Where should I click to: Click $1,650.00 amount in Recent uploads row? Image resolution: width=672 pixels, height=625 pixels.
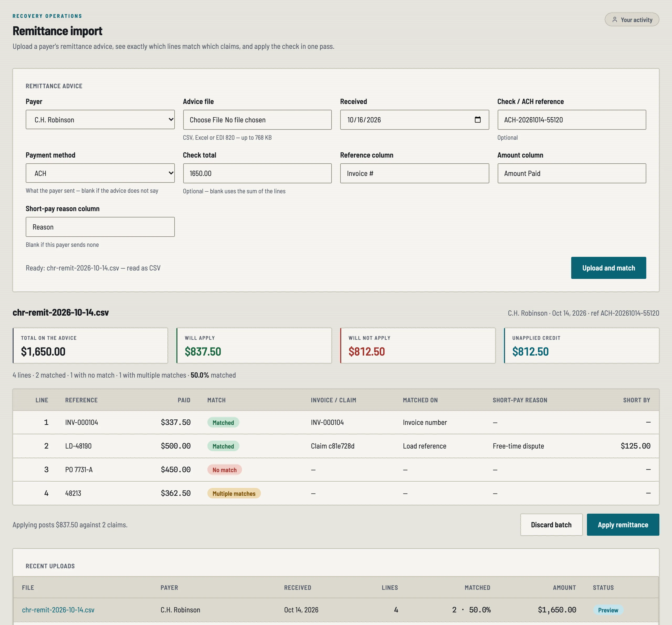pos(557,610)
